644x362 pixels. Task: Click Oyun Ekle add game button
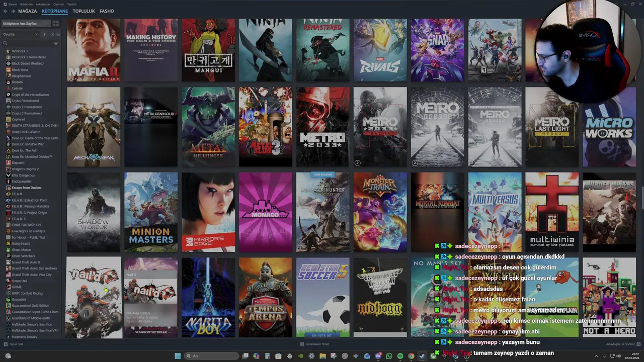14,344
